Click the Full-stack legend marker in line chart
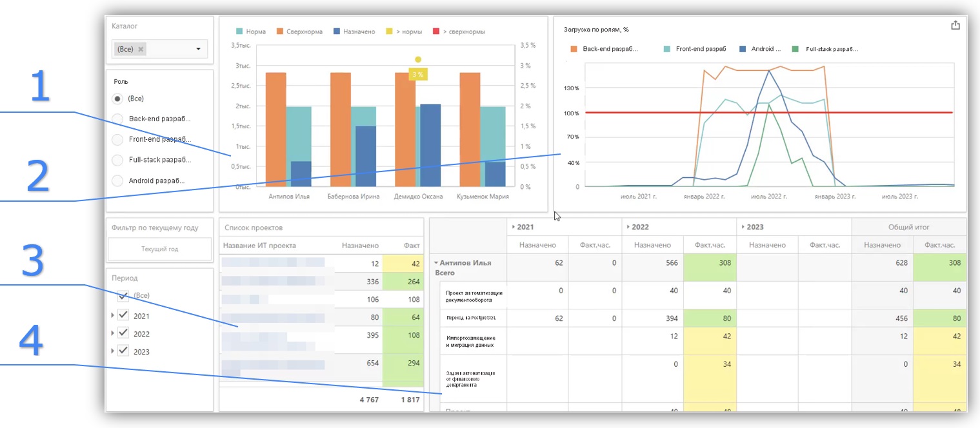The width and height of the screenshot is (980, 428). coord(795,49)
